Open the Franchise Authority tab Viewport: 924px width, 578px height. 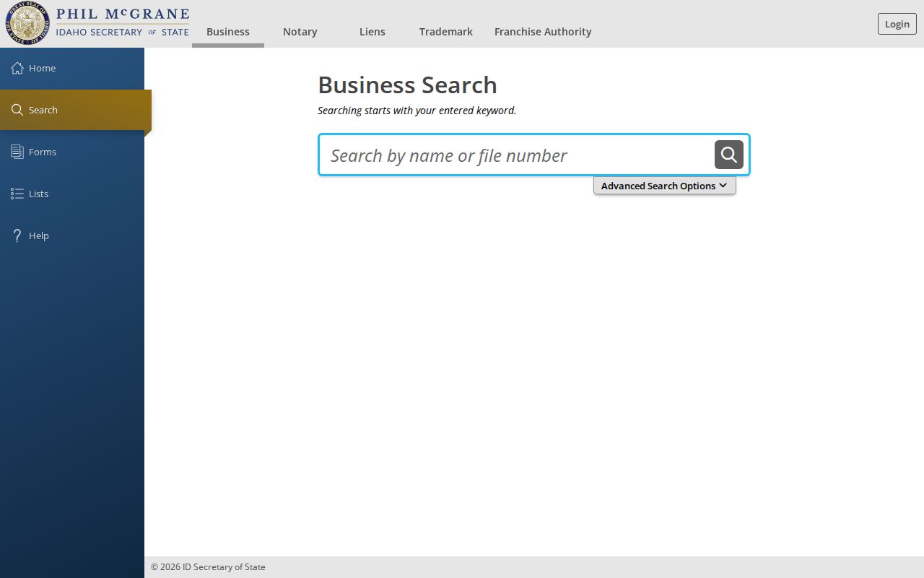pos(543,32)
